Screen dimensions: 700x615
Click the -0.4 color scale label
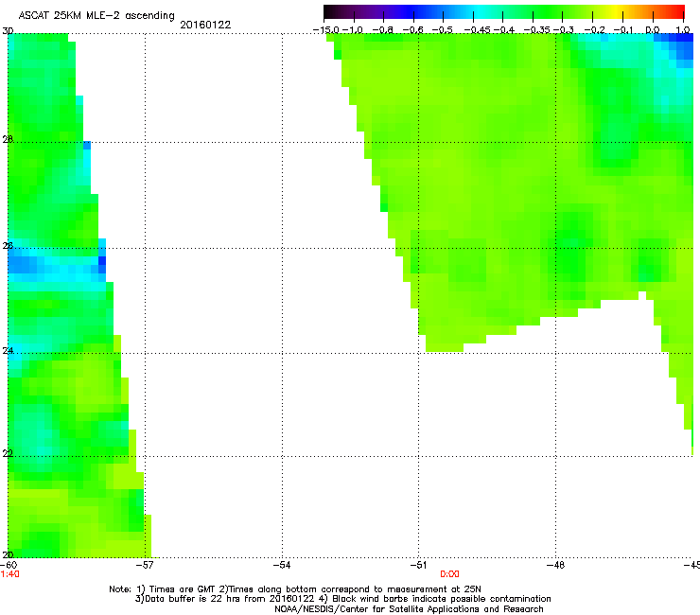click(x=504, y=30)
